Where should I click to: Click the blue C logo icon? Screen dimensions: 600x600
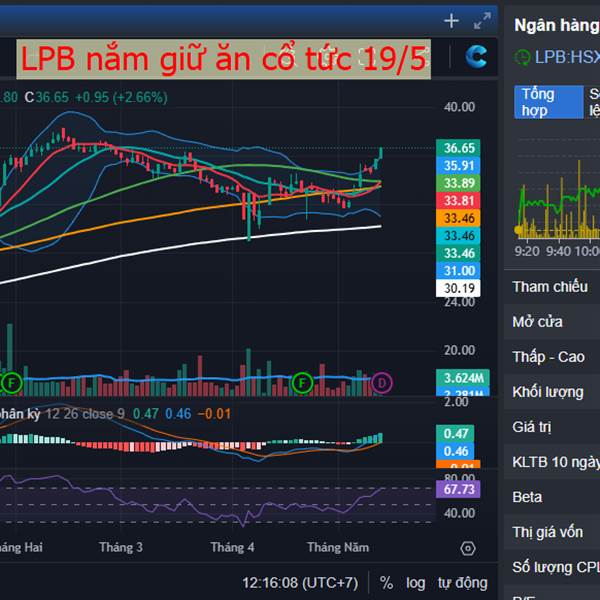[x=476, y=57]
